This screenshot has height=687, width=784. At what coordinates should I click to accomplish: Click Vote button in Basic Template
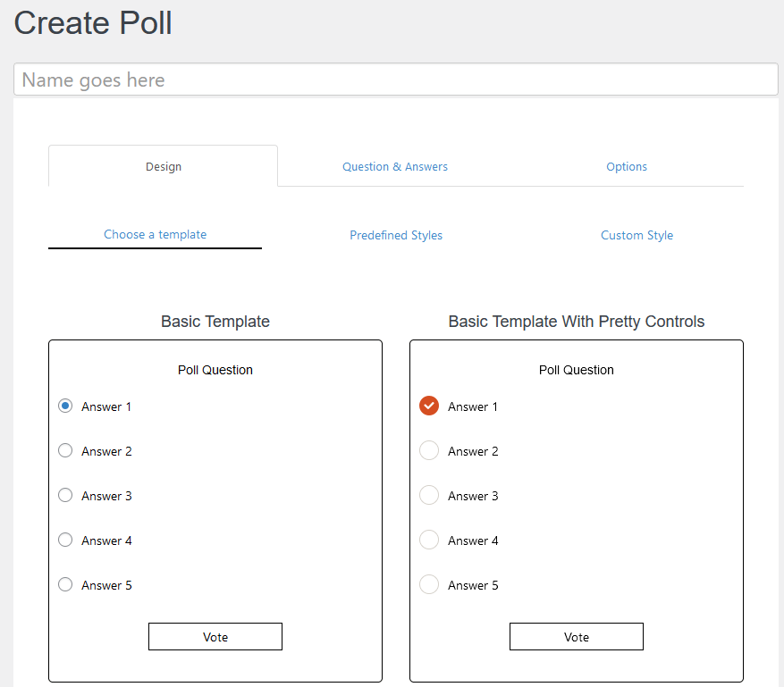click(215, 637)
